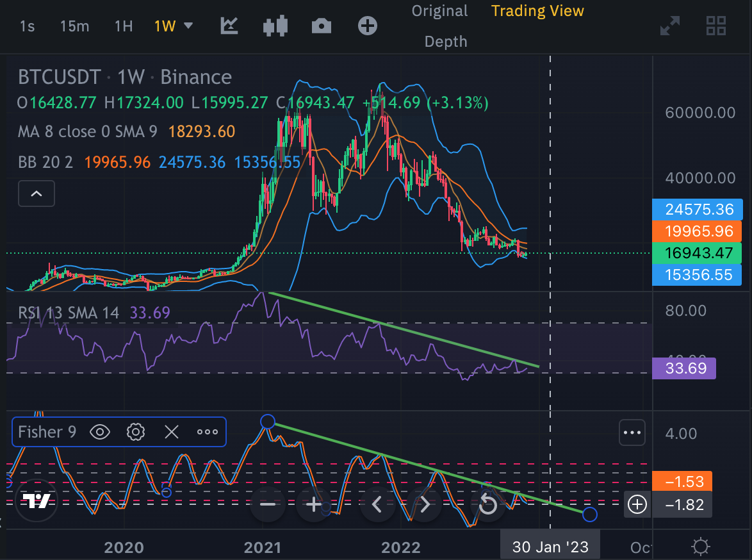Viewport: 752px width, 560px height.
Task: Click the Fisher 9 indicator name
Action: [x=47, y=432]
